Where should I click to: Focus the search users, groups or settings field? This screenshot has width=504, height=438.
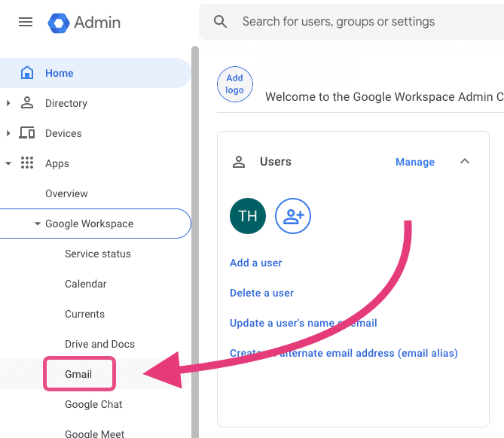351,22
